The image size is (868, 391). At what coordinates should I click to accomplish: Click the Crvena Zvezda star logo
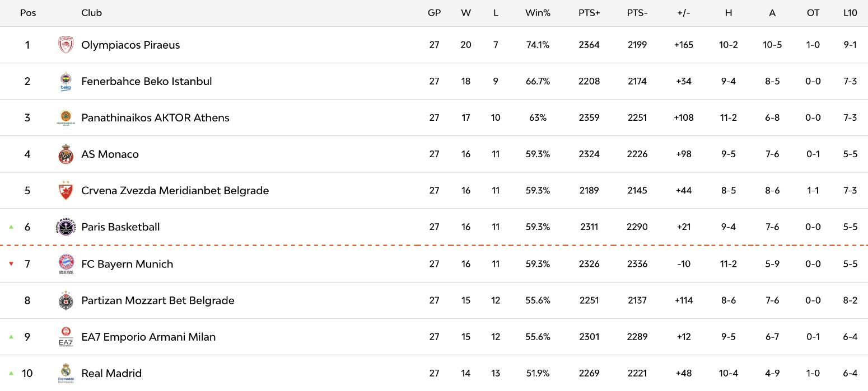click(x=66, y=190)
